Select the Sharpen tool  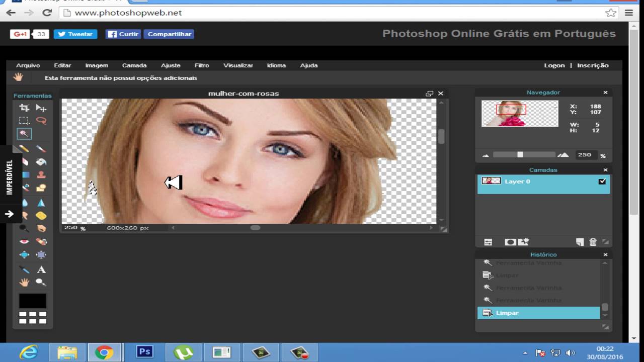tap(41, 203)
